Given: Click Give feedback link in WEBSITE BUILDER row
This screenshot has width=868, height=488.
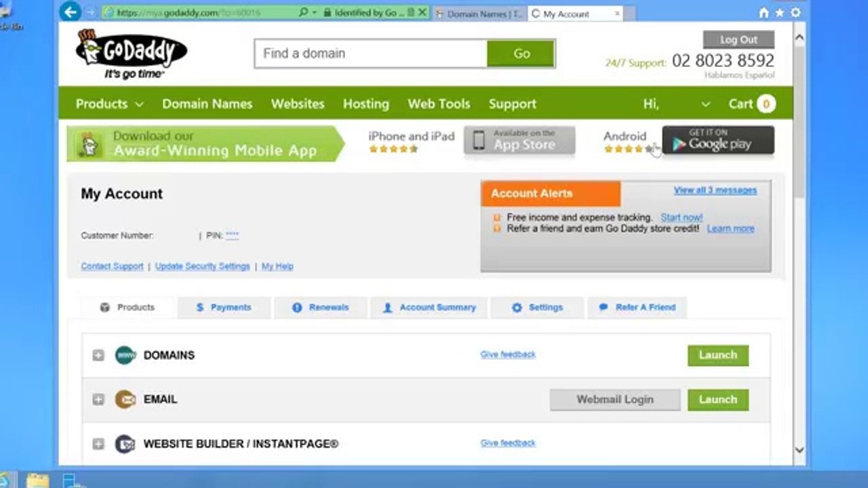Looking at the screenshot, I should coord(508,443).
